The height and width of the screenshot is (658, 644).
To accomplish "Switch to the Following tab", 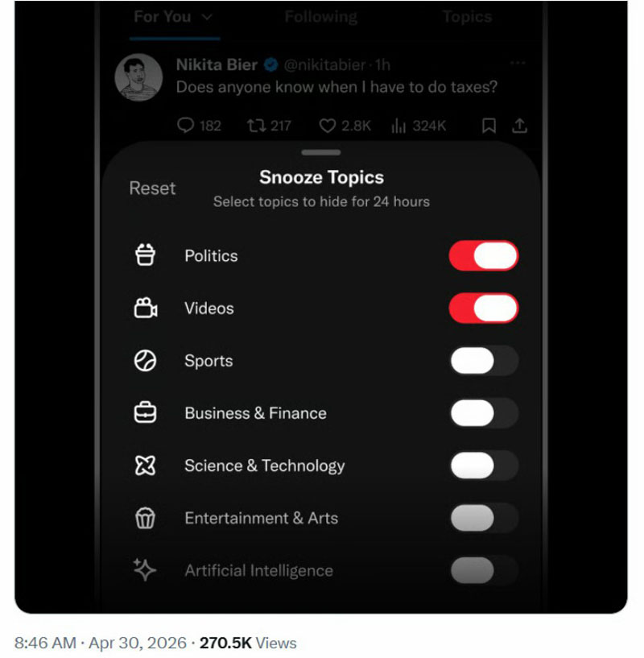I will (x=320, y=17).
